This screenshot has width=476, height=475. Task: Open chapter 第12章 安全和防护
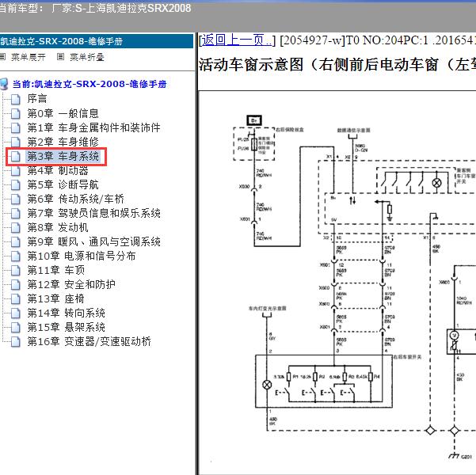pyautogui.click(x=71, y=285)
